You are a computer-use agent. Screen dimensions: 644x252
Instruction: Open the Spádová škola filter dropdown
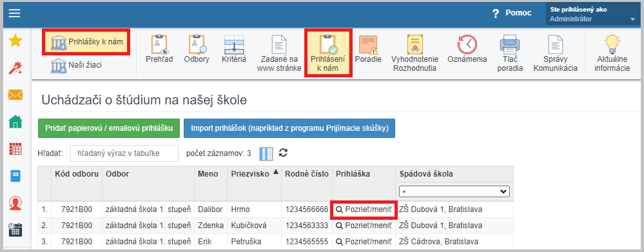coord(454,191)
